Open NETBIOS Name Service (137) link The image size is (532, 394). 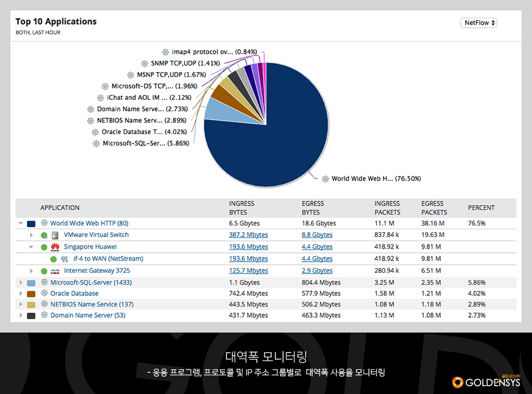pos(92,304)
